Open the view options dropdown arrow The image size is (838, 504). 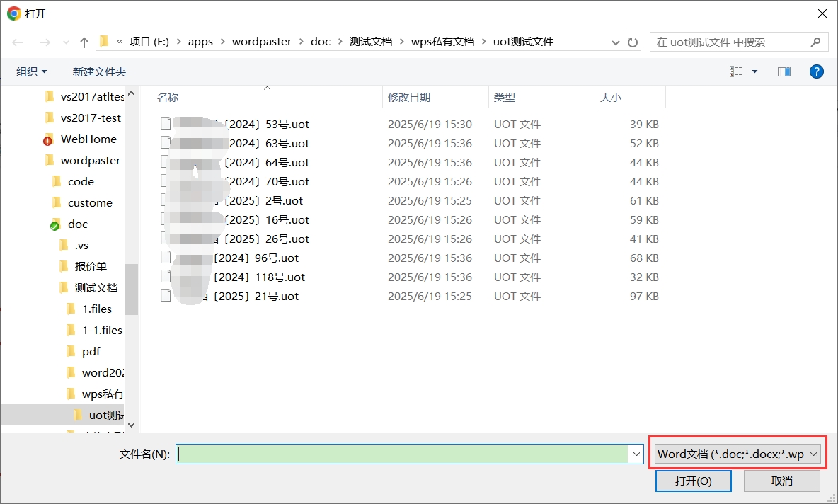pos(754,71)
